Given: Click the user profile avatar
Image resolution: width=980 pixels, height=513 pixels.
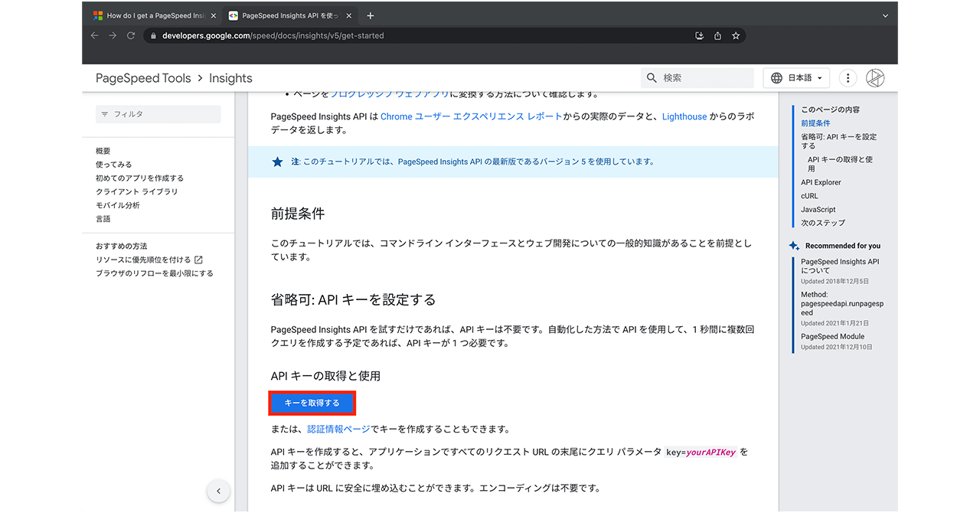Looking at the screenshot, I should point(874,78).
